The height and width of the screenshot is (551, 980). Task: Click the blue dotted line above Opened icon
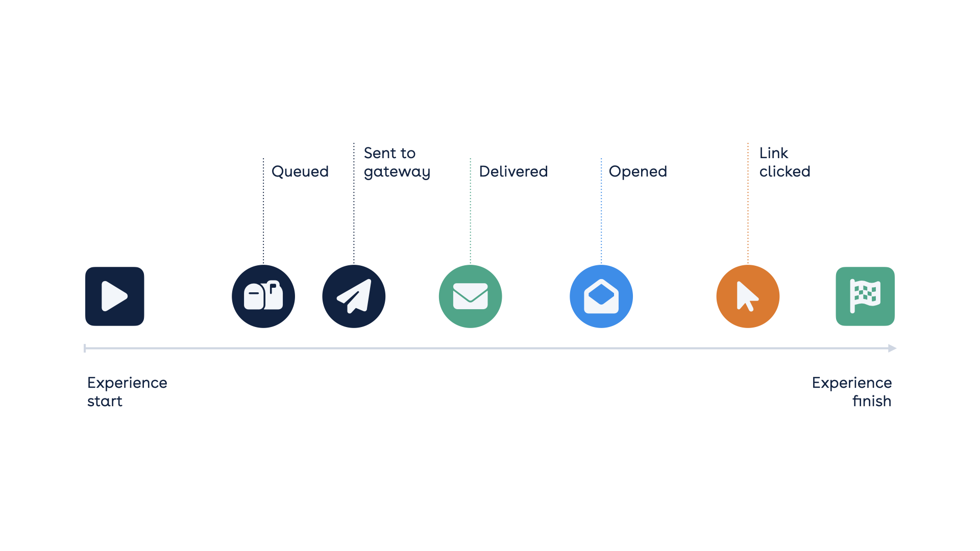coord(601,211)
